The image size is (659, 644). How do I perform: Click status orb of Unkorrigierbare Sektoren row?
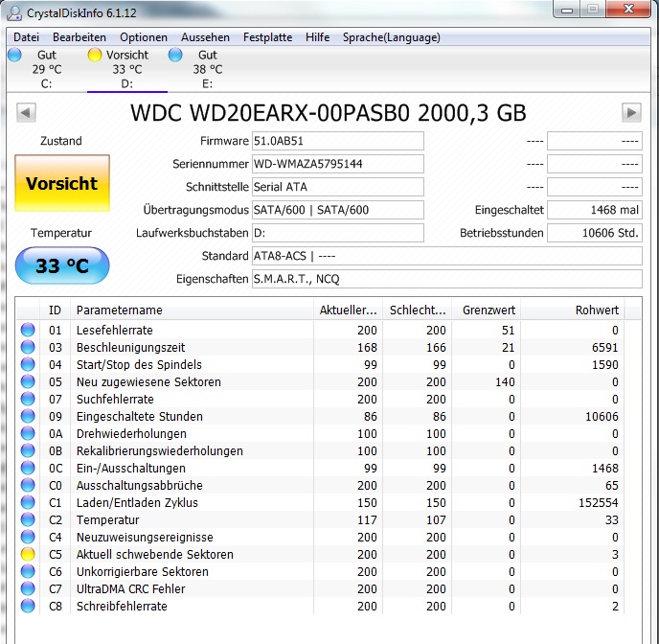(28, 571)
